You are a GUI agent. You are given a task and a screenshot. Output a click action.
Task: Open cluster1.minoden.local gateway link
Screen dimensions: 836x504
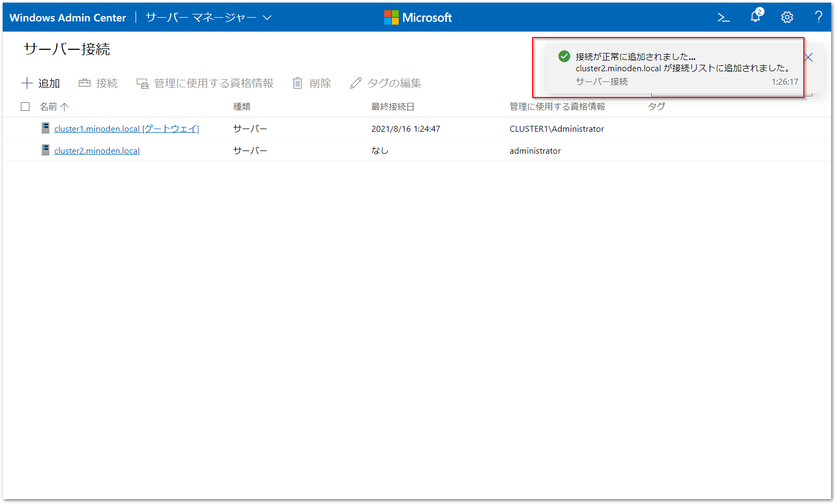126,129
